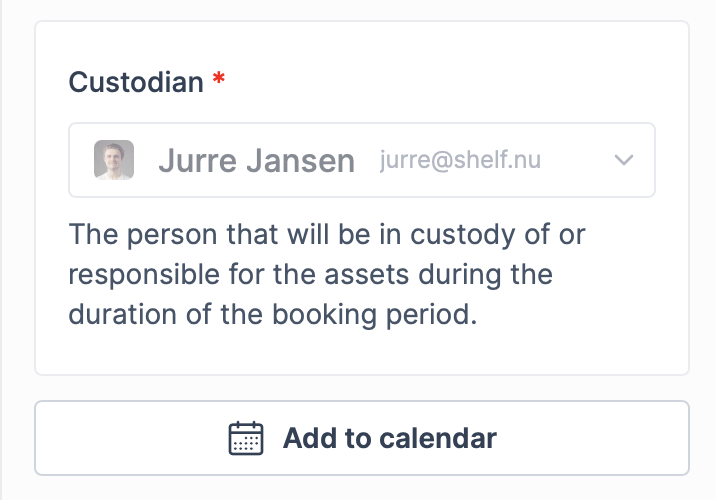Screen dimensions: 716x500
Task: Select the Jurre Jansen name text
Action: (x=257, y=160)
